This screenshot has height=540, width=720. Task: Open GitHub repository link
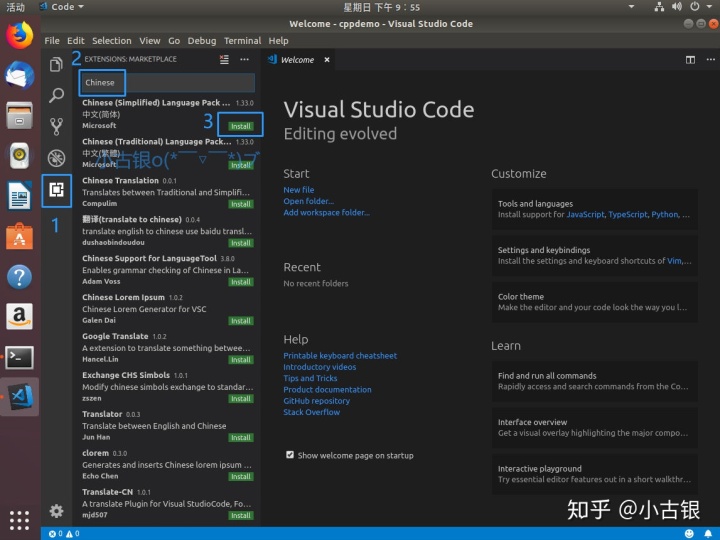[316, 401]
